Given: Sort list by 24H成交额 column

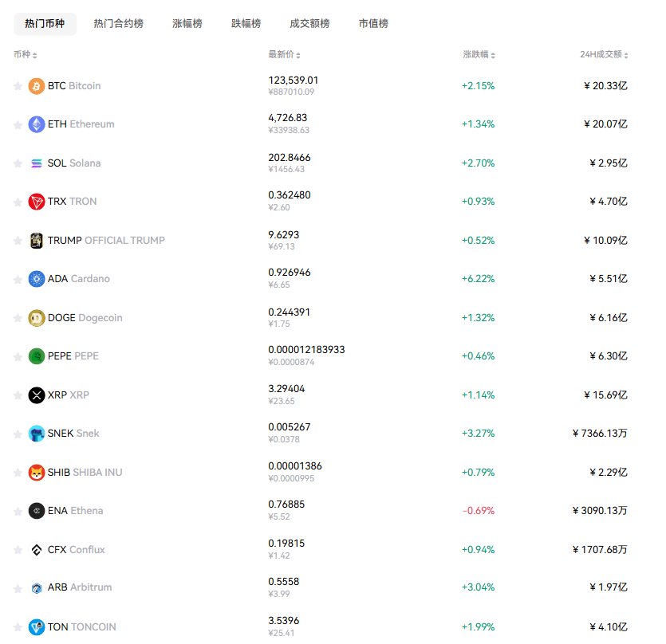Looking at the screenshot, I should coord(604,55).
